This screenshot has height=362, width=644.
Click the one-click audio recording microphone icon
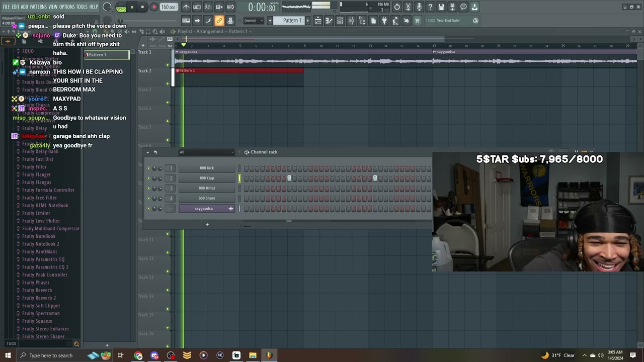[419, 7]
